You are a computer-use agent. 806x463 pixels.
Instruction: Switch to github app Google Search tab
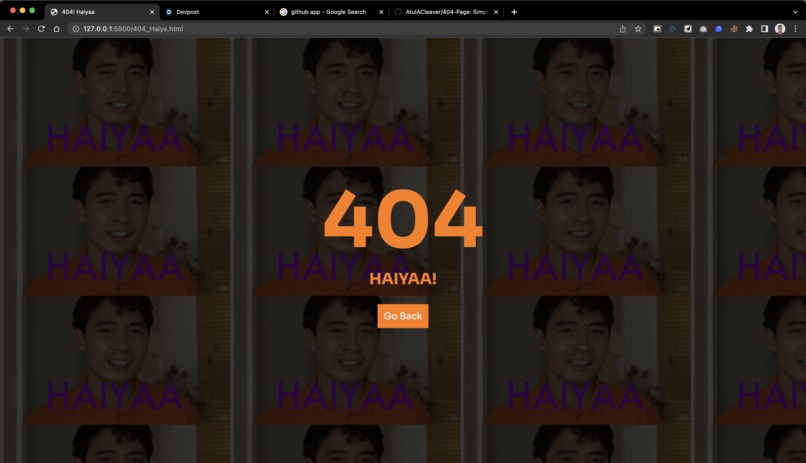332,12
